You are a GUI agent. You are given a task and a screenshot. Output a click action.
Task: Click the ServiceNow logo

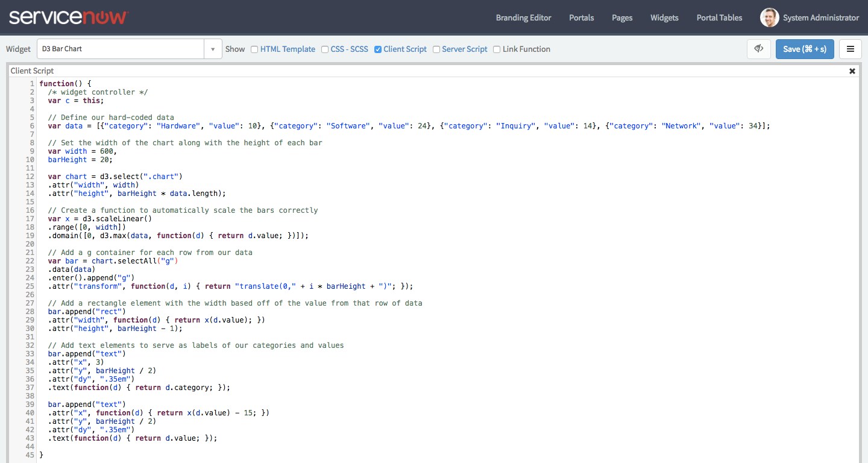(68, 17)
